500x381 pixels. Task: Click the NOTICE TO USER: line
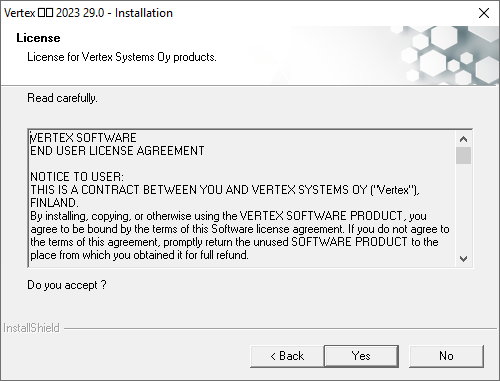coord(77,177)
